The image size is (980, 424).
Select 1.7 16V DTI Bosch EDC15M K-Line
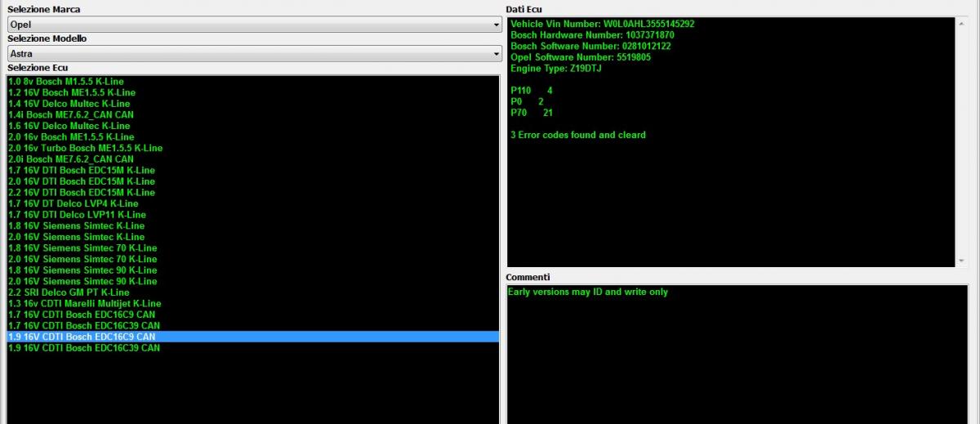click(253, 170)
